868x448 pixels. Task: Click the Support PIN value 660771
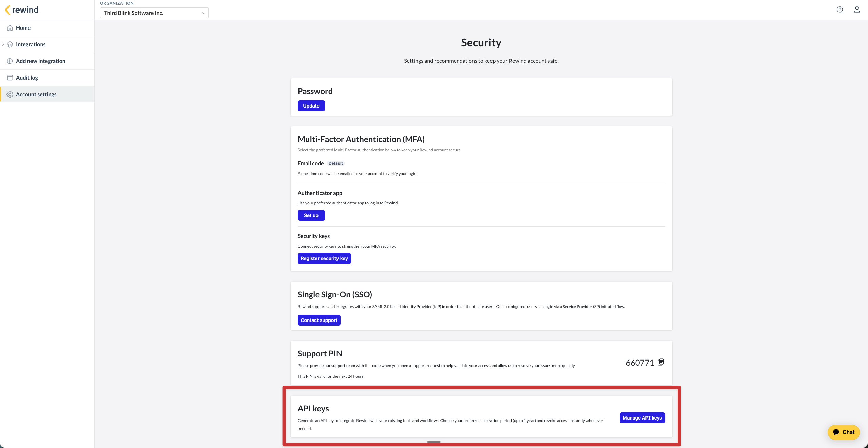640,363
